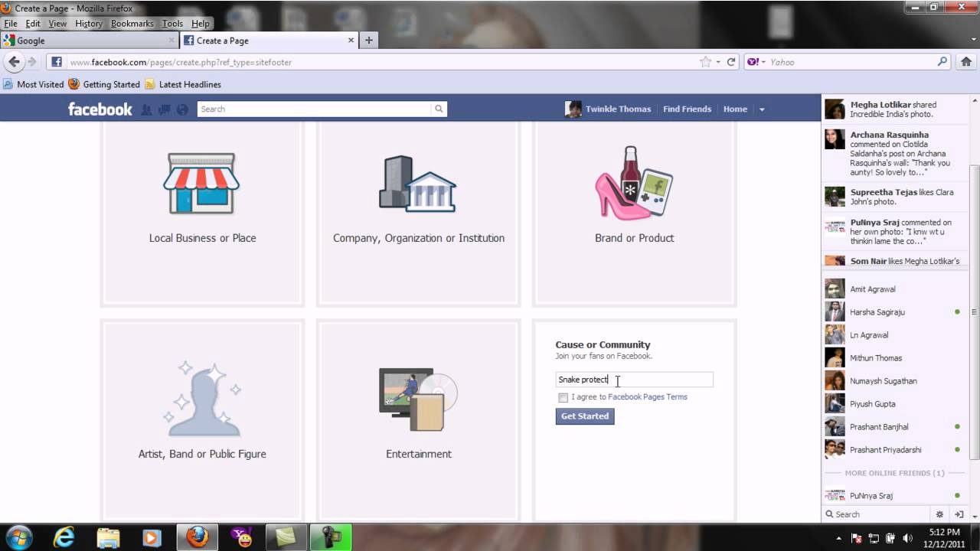Open the View menu
The image size is (980, 551).
tap(57, 24)
